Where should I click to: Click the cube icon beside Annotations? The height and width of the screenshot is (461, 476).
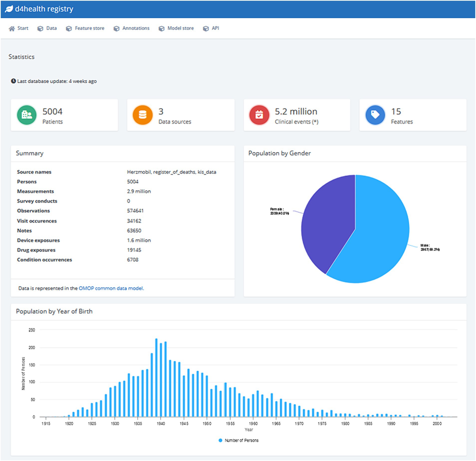pos(116,28)
